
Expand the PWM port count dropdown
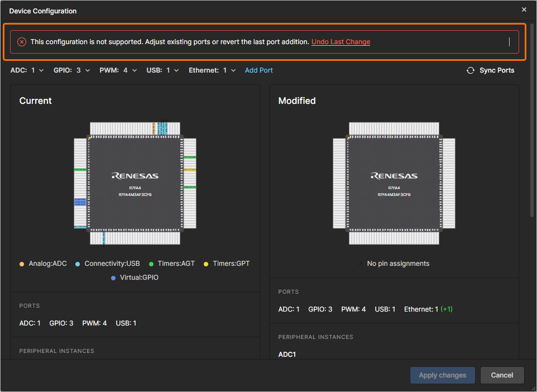[130, 70]
